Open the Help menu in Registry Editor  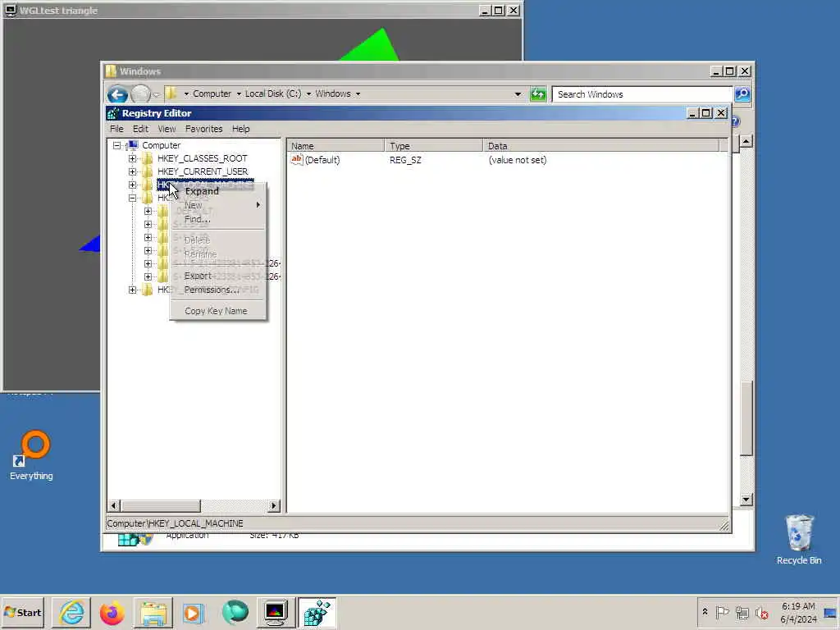click(241, 129)
